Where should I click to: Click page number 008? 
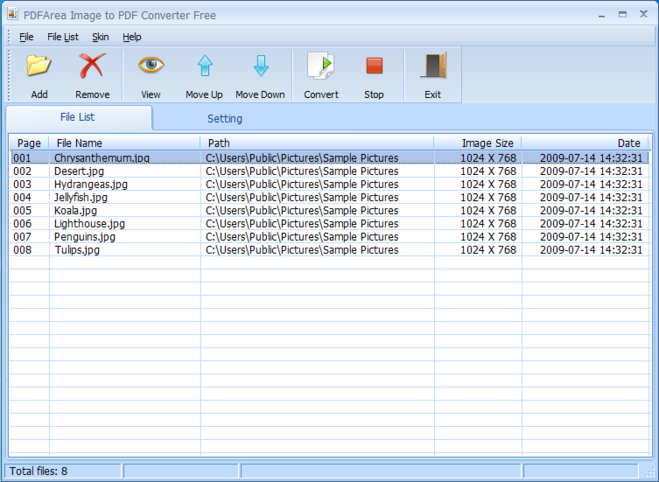pyautogui.click(x=22, y=250)
